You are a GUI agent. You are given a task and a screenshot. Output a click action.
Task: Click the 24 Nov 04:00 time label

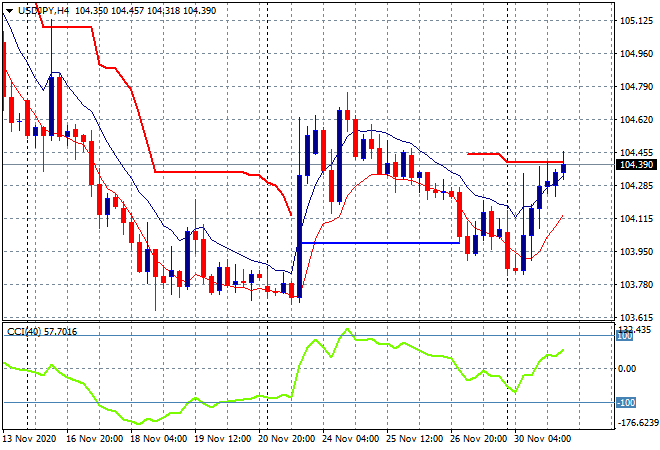[x=351, y=439]
